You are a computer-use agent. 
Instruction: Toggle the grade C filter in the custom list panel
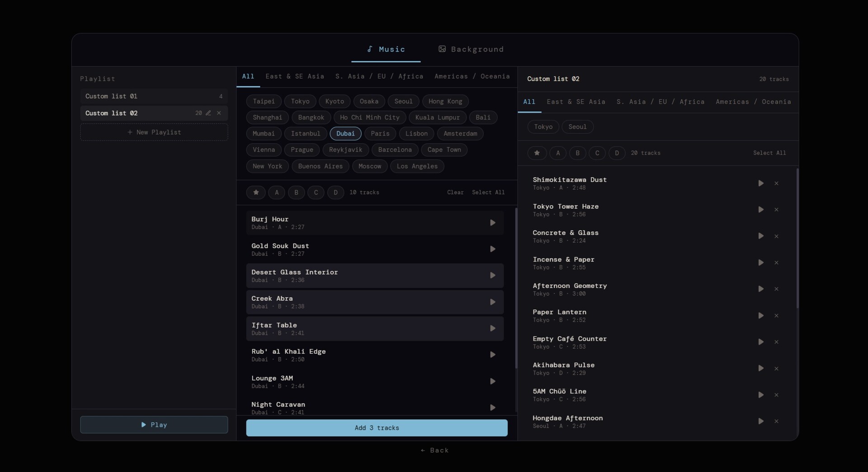pyautogui.click(x=597, y=153)
